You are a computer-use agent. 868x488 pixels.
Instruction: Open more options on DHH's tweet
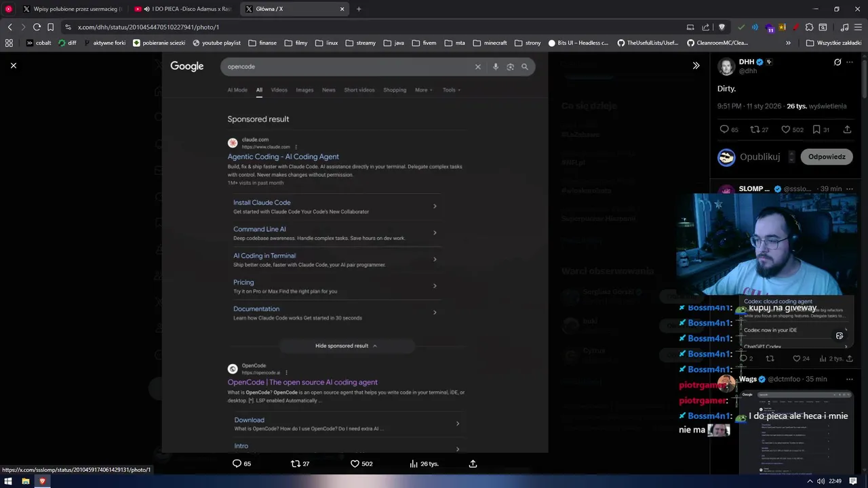pyautogui.click(x=850, y=62)
